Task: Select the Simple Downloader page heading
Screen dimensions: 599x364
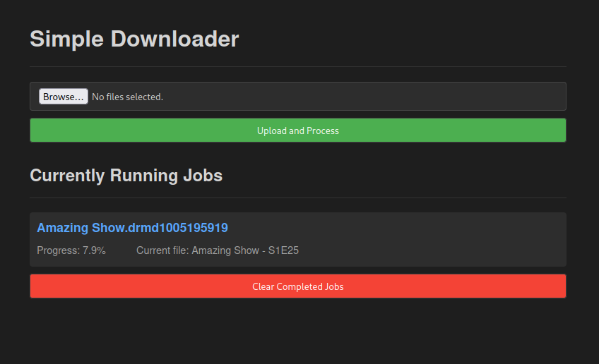Action: [x=134, y=39]
